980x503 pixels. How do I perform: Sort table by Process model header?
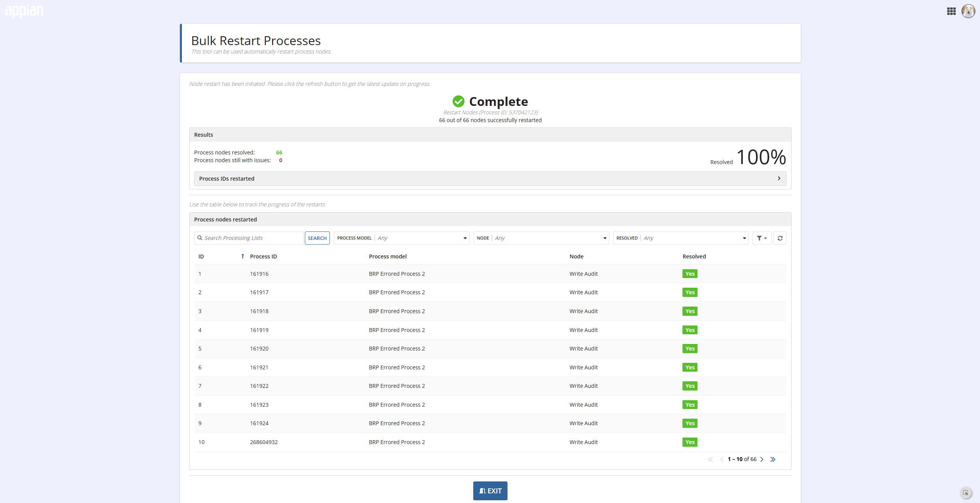coord(388,257)
